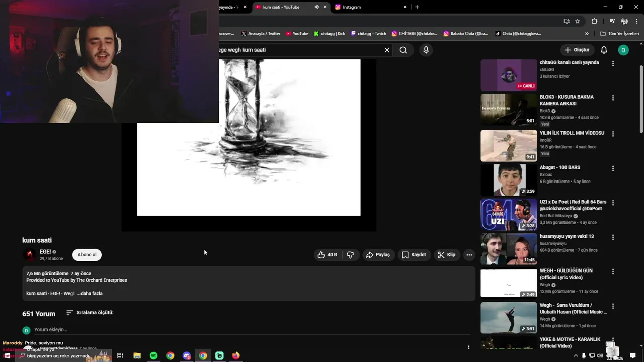Open options menu for husamyuyu yayın vakti 13
Screen dimensions: 644x362
click(613, 237)
